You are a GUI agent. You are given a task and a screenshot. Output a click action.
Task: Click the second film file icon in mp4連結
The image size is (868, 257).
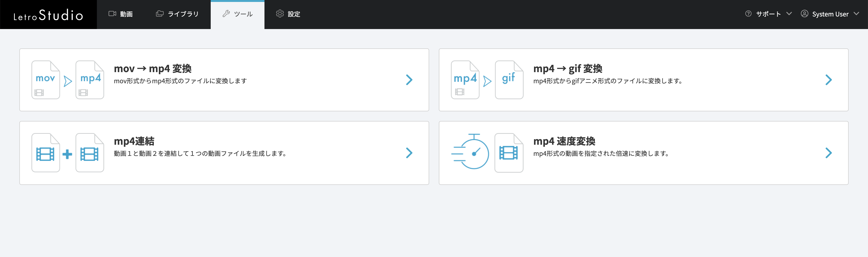[x=90, y=153]
